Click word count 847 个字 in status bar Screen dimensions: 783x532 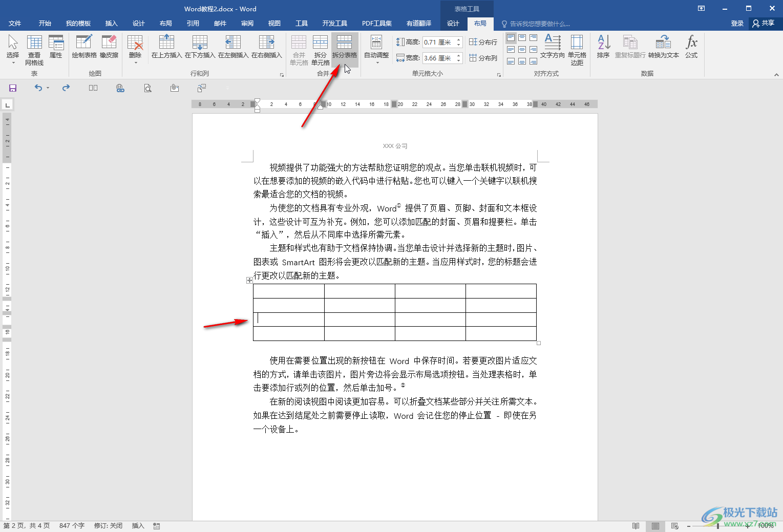[72, 526]
